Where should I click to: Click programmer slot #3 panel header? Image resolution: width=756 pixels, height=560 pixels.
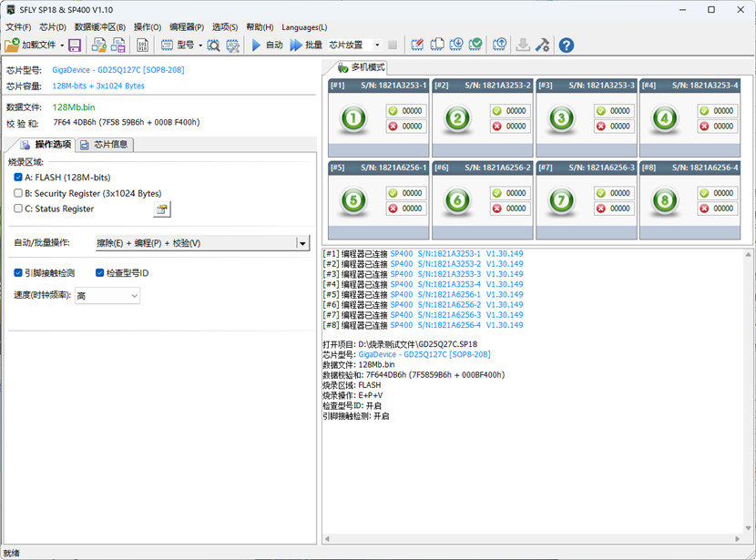point(586,85)
